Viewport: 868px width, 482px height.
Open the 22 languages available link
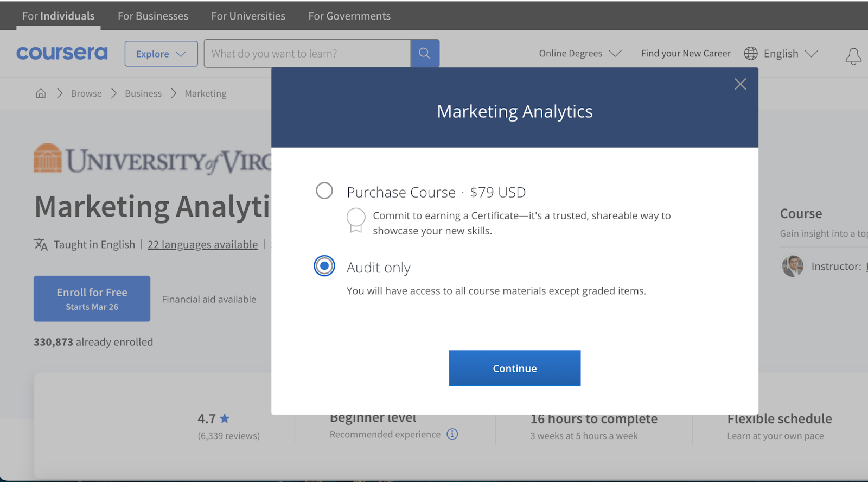[202, 245]
